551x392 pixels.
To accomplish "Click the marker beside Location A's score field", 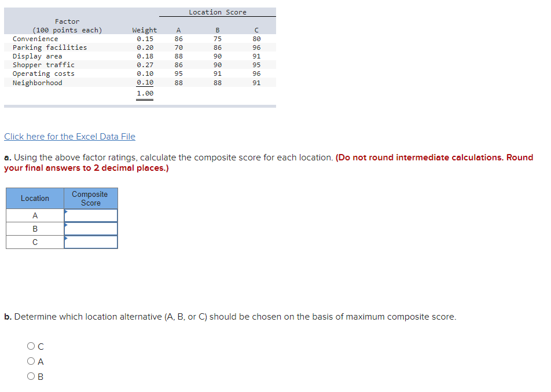I will pos(65,212).
